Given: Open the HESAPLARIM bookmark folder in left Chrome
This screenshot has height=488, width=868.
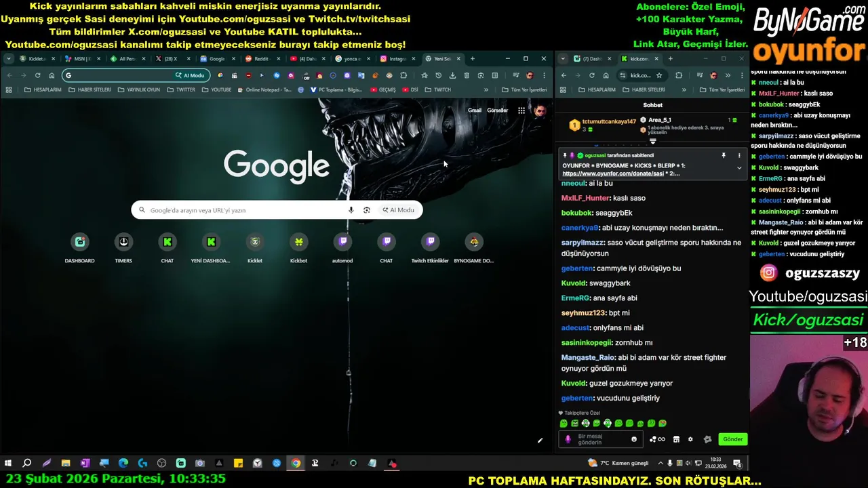Looking at the screenshot, I should pyautogui.click(x=43, y=89).
